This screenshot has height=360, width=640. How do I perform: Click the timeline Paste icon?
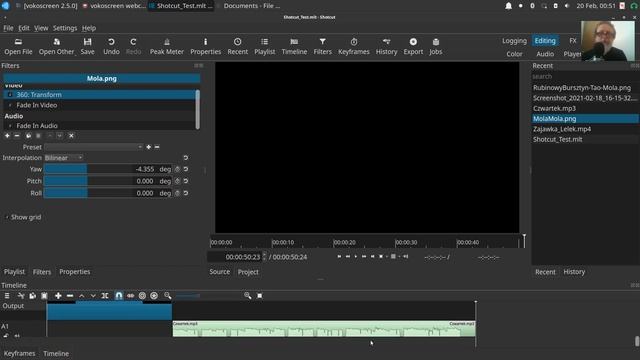coord(44,296)
